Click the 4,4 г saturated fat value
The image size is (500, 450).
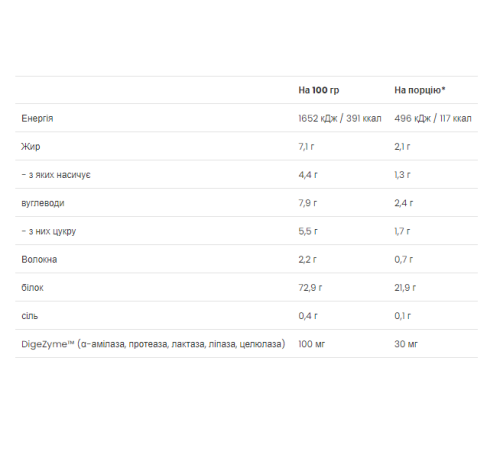pos(308,175)
